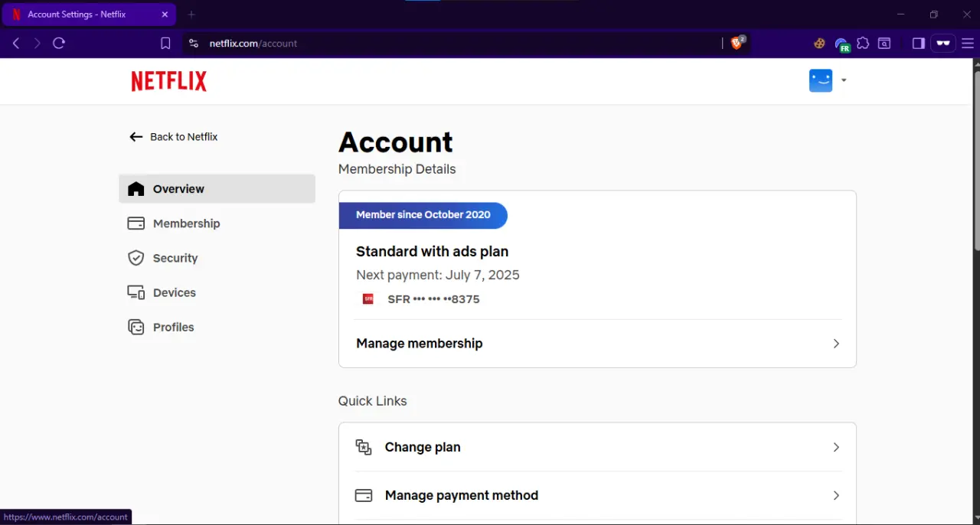
Task: Open the Change plan arrow
Action: (x=836, y=447)
